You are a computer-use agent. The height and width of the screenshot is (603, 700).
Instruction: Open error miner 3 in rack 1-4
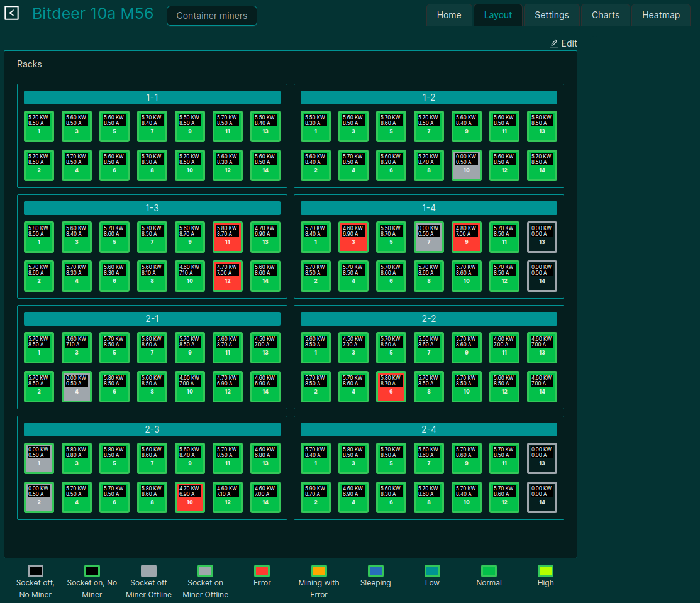(353, 237)
